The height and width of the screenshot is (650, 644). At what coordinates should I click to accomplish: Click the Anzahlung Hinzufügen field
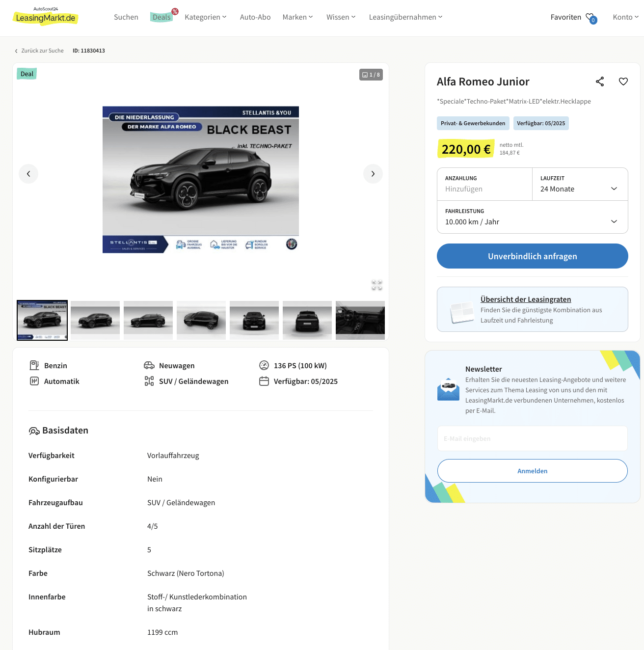[484, 184]
